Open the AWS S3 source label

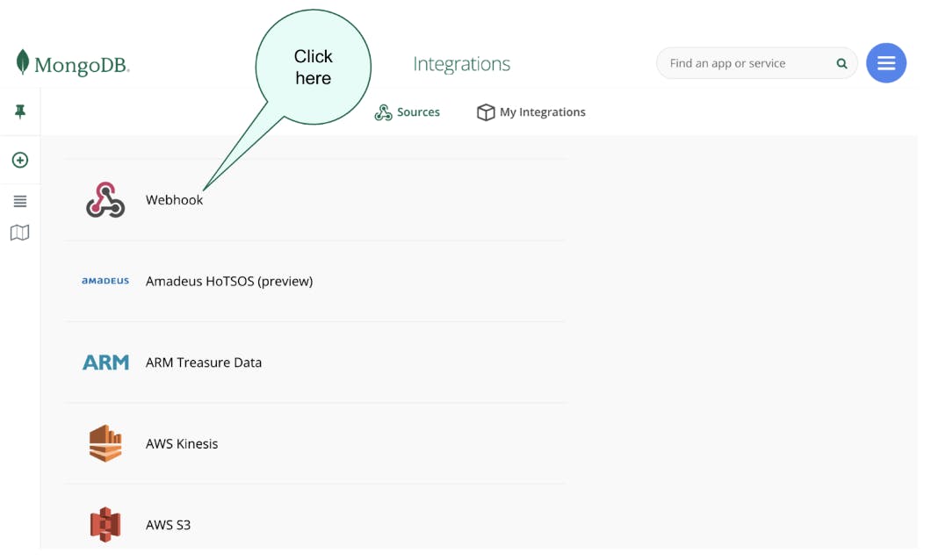point(168,525)
